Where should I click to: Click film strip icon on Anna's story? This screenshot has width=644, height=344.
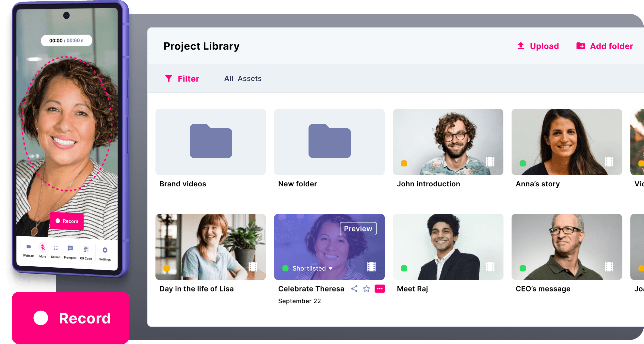coord(609,162)
